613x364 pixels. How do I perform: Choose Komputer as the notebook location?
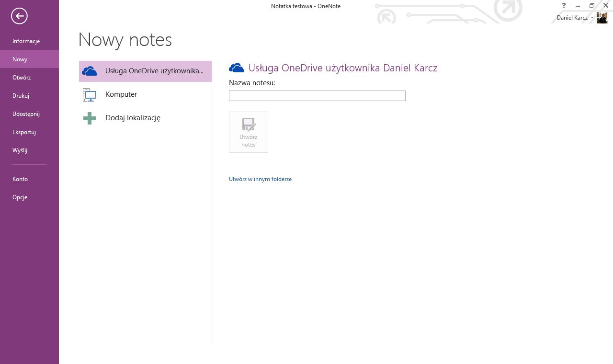click(x=145, y=94)
